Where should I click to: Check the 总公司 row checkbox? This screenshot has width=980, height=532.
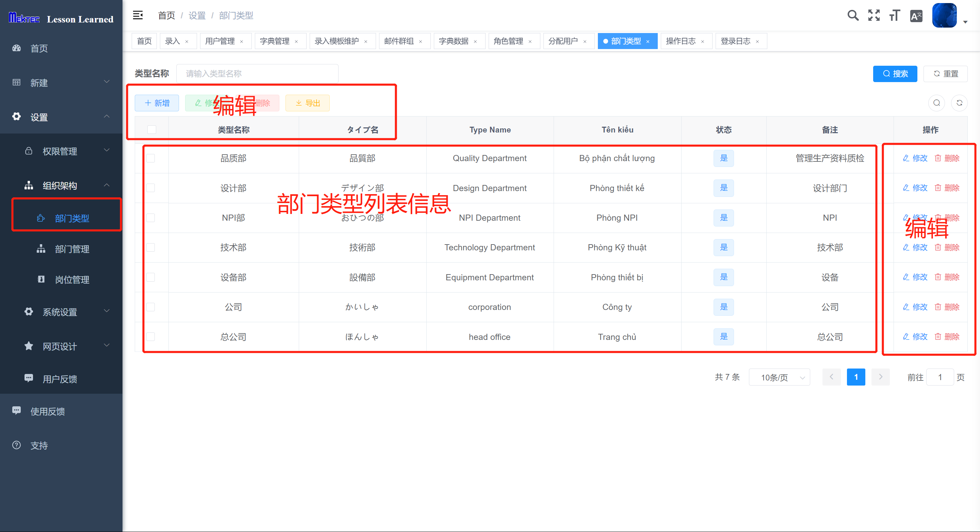151,337
